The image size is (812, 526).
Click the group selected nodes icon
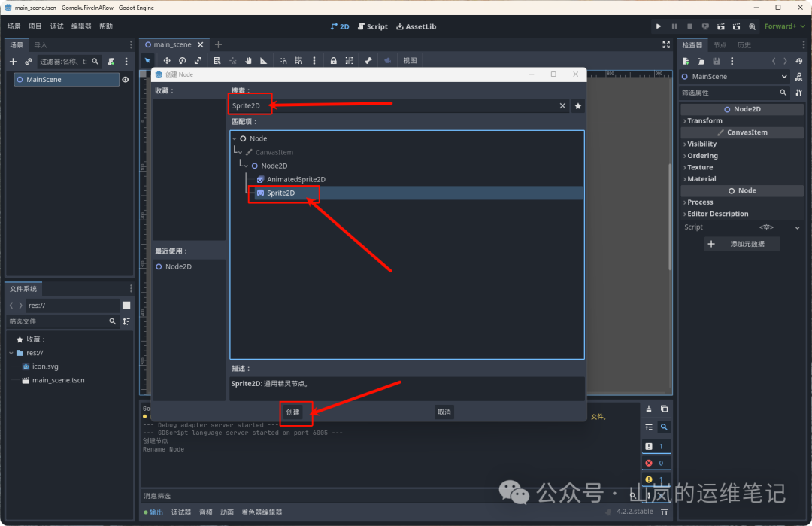[349, 61]
